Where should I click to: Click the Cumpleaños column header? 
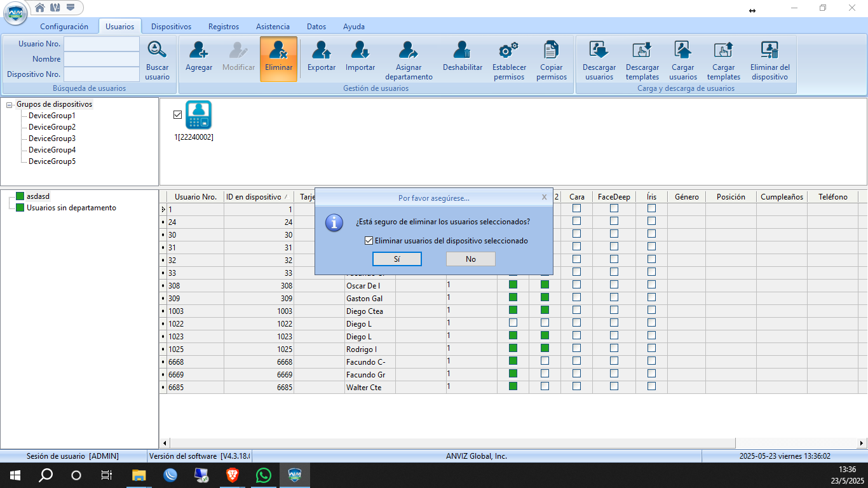tap(782, 197)
